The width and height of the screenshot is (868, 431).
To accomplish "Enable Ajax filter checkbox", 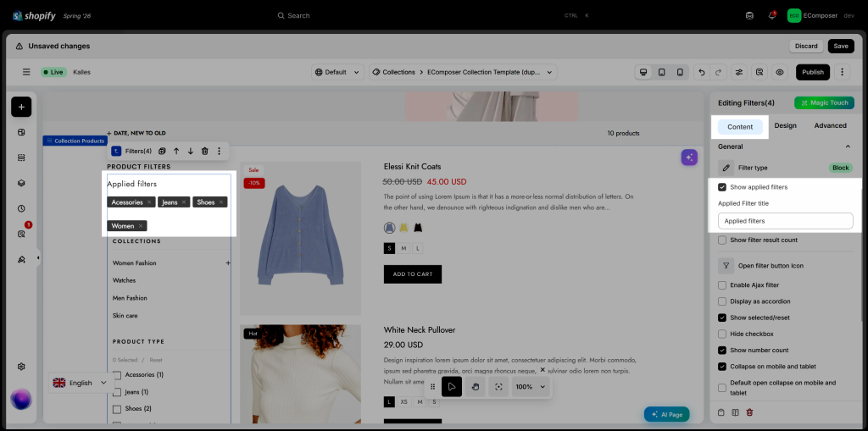I will pyautogui.click(x=722, y=285).
